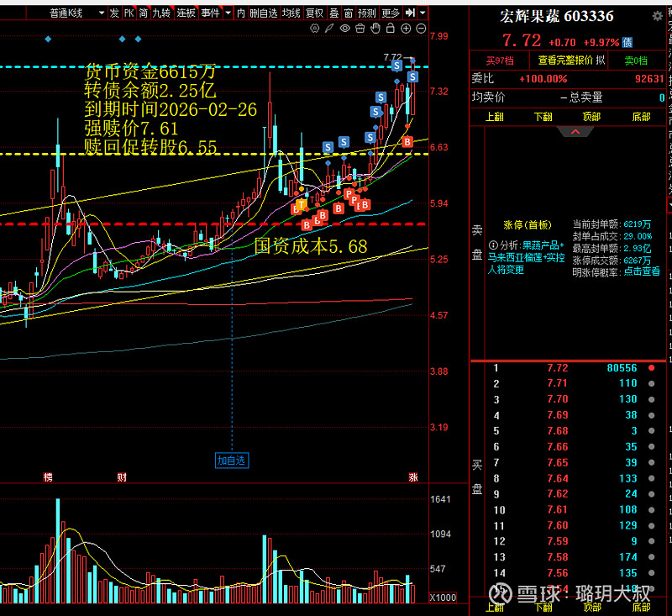This screenshot has width=672, height=616.
Task: Toggle the chart lock icon
Action: pyautogui.click(x=391, y=29)
